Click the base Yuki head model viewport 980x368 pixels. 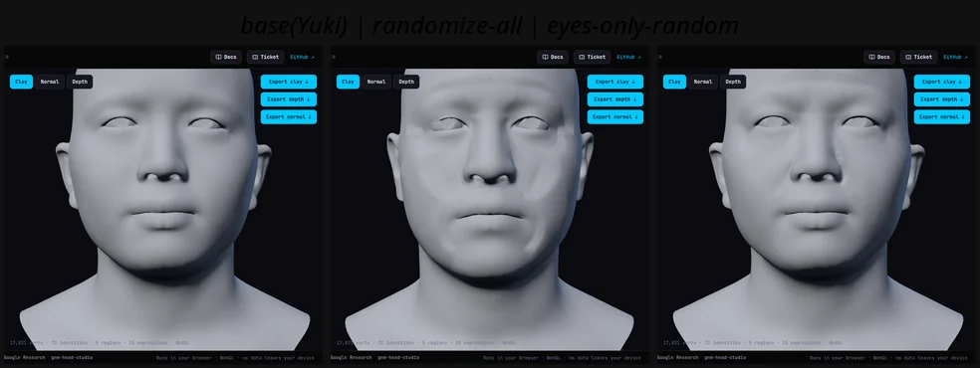(x=163, y=209)
